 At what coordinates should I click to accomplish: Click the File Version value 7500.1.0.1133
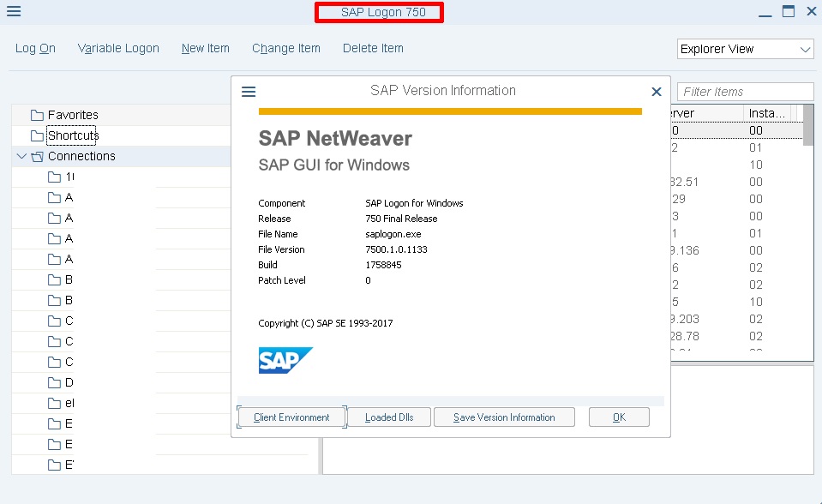396,249
